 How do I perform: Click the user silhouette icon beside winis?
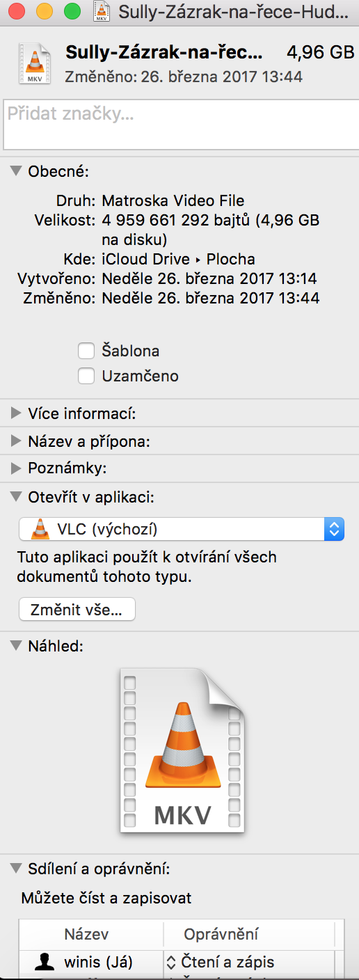[x=45, y=963]
